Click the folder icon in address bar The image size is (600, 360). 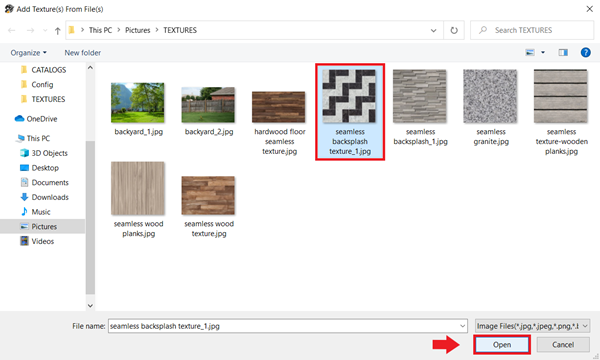tap(72, 30)
